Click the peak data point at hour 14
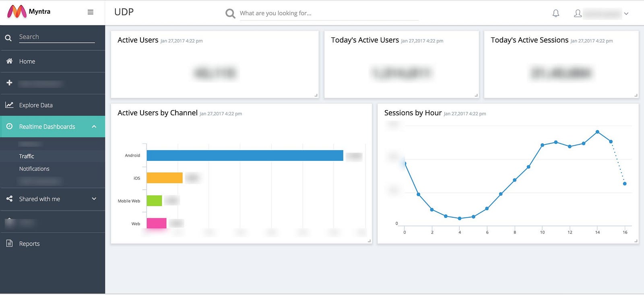The height and width of the screenshot is (295, 644). click(x=597, y=132)
